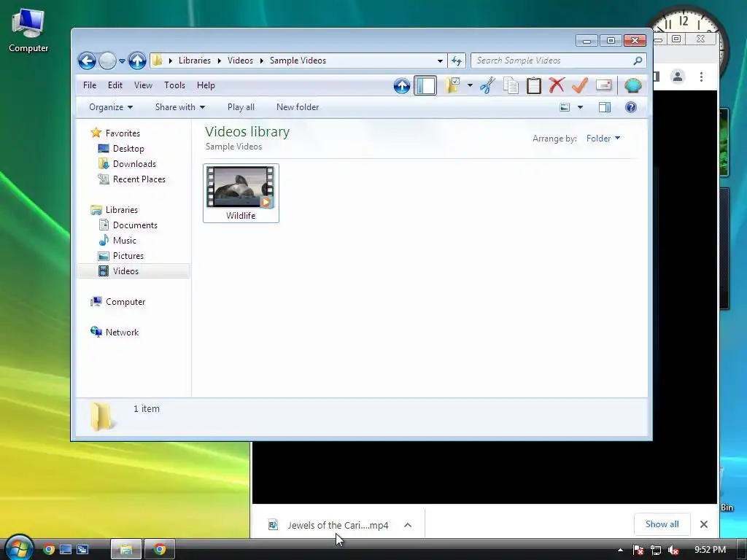The image size is (747, 560).
Task: Show hidden system tray icons
Action: click(x=620, y=550)
